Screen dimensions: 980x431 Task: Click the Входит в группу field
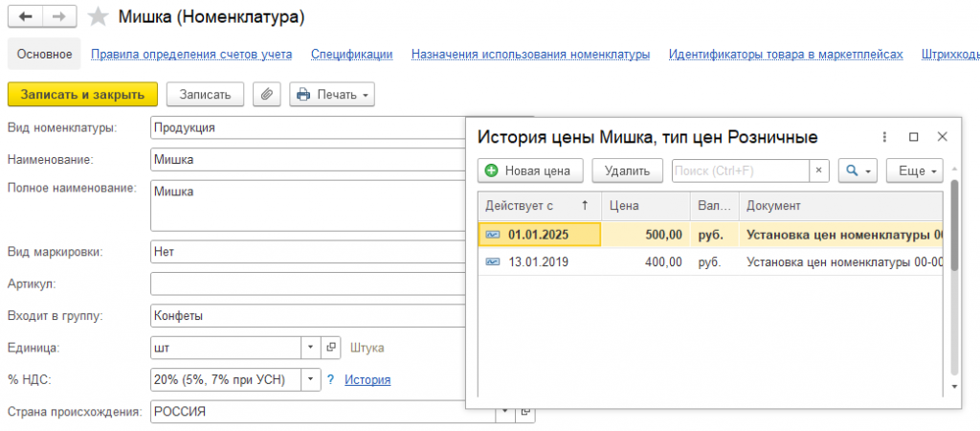(308, 316)
